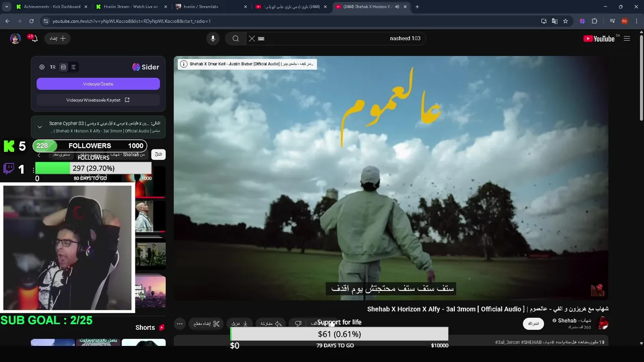Image resolution: width=644 pixels, height=362 pixels.
Task: Click the translate page icon in address bar
Action: pyautogui.click(x=554, y=21)
